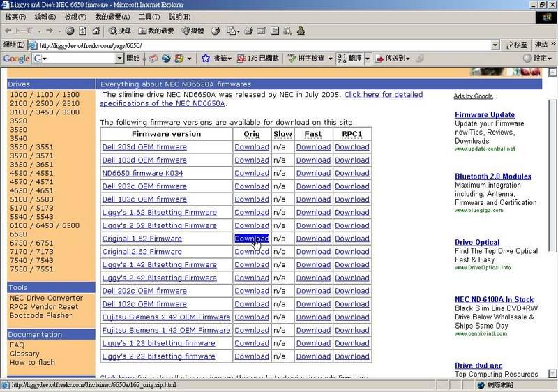558x392 pixels.
Task: Open the Dell 203d OEM firmware link
Action: click(144, 147)
